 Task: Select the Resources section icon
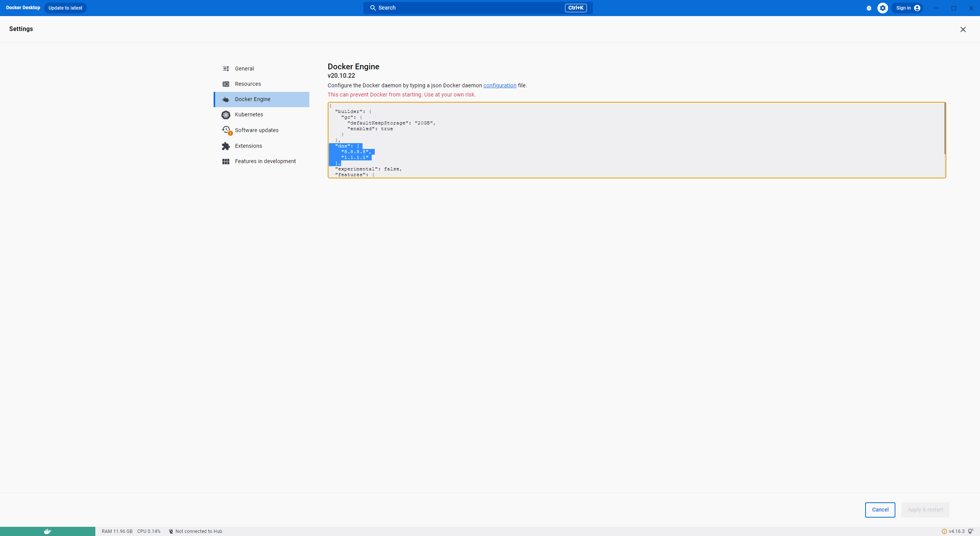226,83
